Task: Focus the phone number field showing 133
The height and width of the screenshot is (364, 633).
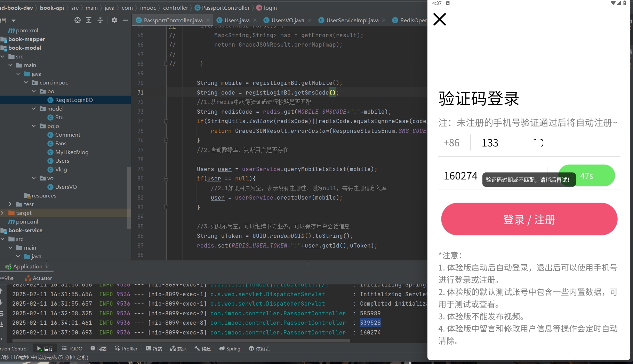Action: pyautogui.click(x=546, y=143)
